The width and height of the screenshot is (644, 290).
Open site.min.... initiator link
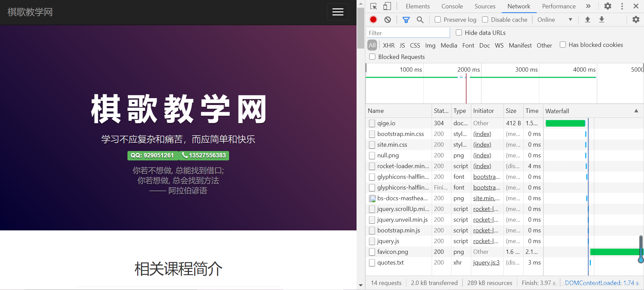pyautogui.click(x=486, y=198)
